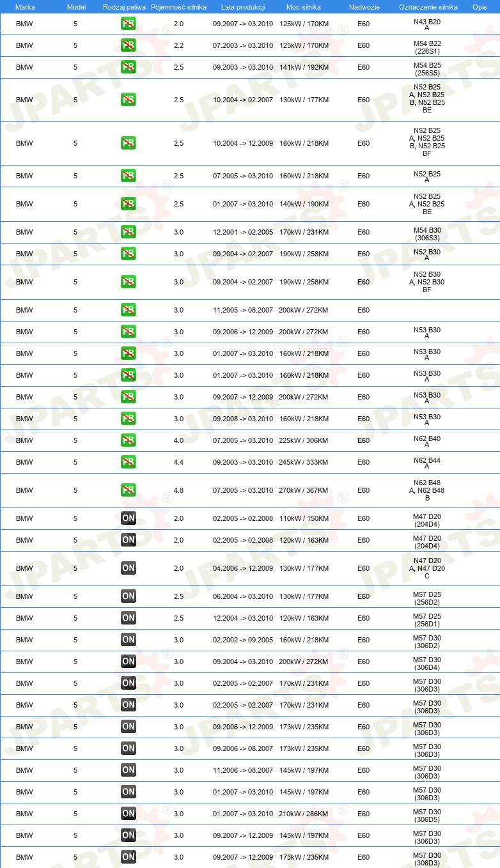Click production dates 09.2008 -> 03.2010
The width and height of the screenshot is (500, 868).
pyautogui.click(x=243, y=419)
